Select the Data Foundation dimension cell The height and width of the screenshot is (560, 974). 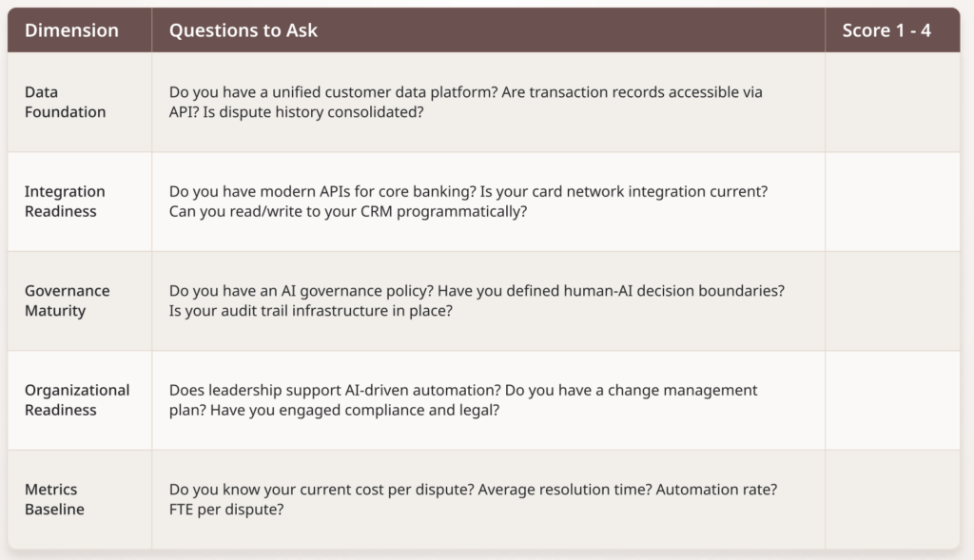coord(66,102)
